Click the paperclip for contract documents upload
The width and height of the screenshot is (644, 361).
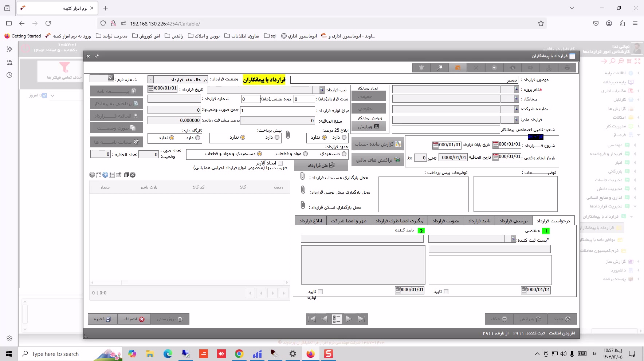(x=302, y=176)
